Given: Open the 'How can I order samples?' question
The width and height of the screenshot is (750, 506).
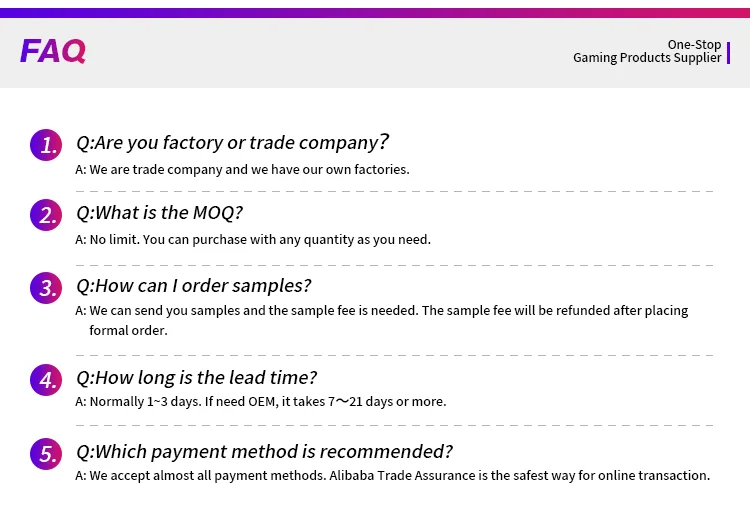Looking at the screenshot, I should 194,285.
